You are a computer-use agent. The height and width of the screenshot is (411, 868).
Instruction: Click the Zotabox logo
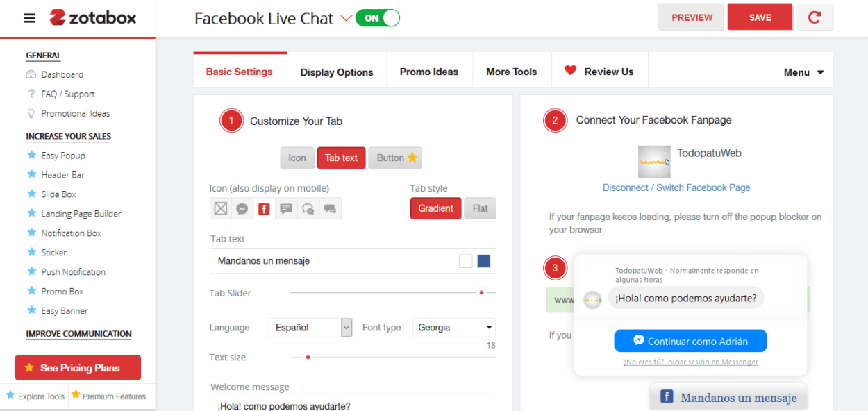click(93, 18)
